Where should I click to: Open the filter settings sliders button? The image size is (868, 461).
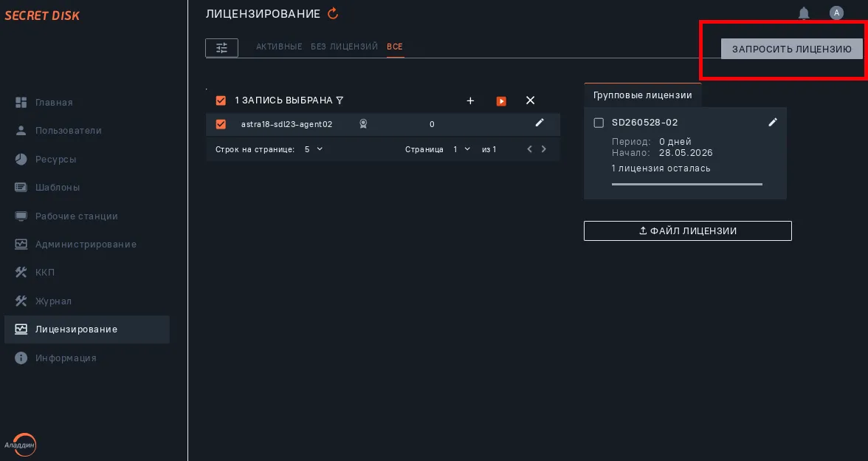221,48
